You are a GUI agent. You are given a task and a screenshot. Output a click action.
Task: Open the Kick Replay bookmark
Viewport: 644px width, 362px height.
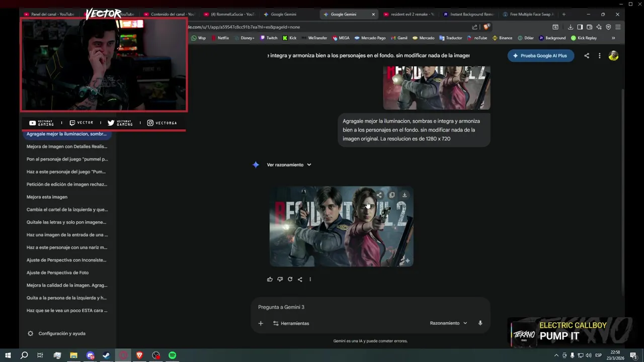584,38
